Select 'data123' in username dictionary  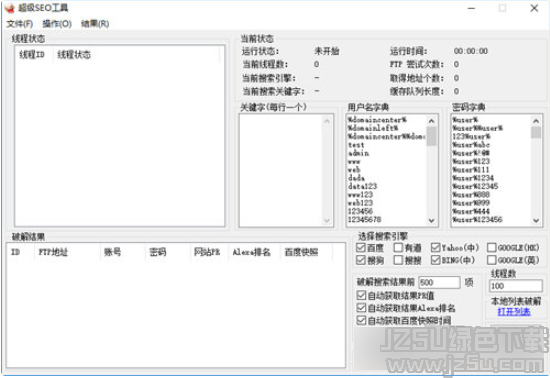tap(362, 186)
